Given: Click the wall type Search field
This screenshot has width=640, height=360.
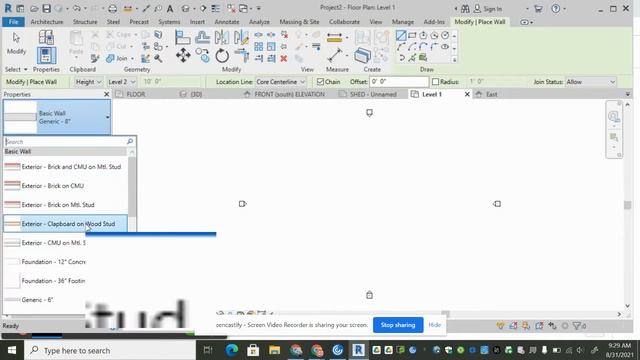Looking at the screenshot, I should (x=66, y=142).
